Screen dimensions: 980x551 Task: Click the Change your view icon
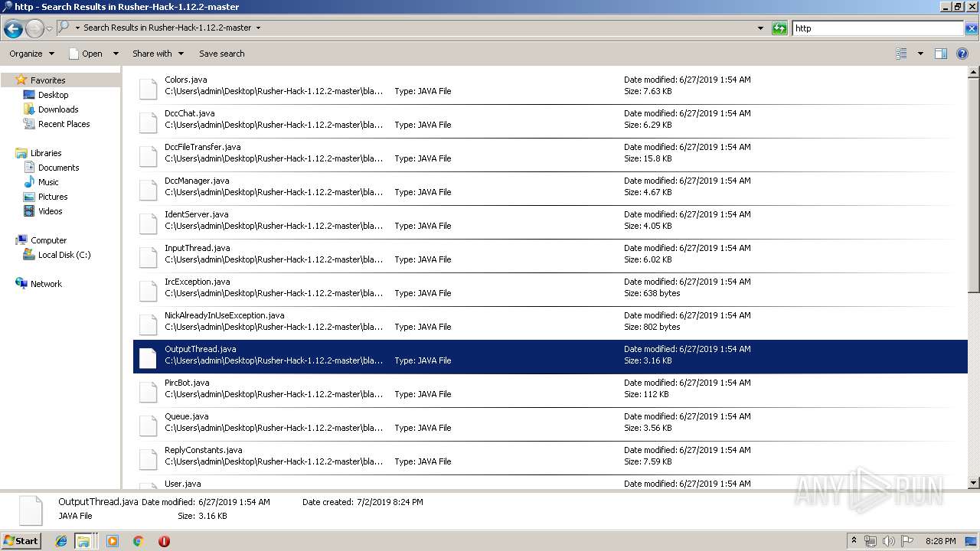tap(901, 54)
